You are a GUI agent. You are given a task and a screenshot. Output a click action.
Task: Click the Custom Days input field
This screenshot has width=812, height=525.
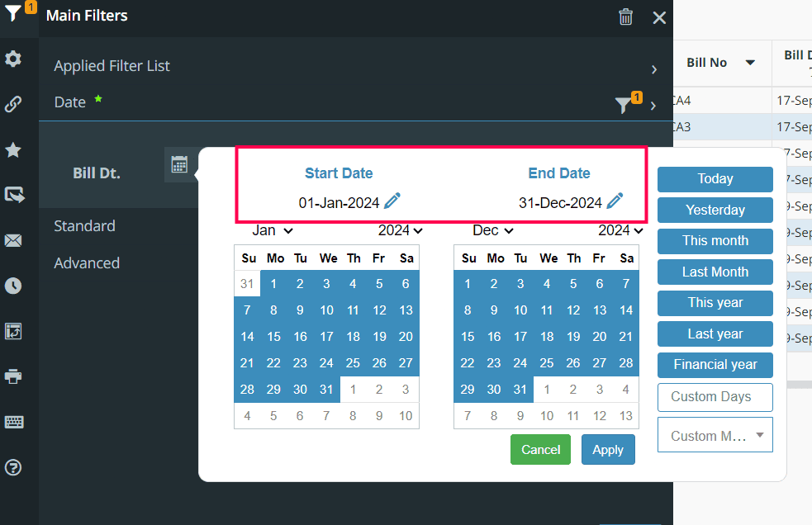715,397
